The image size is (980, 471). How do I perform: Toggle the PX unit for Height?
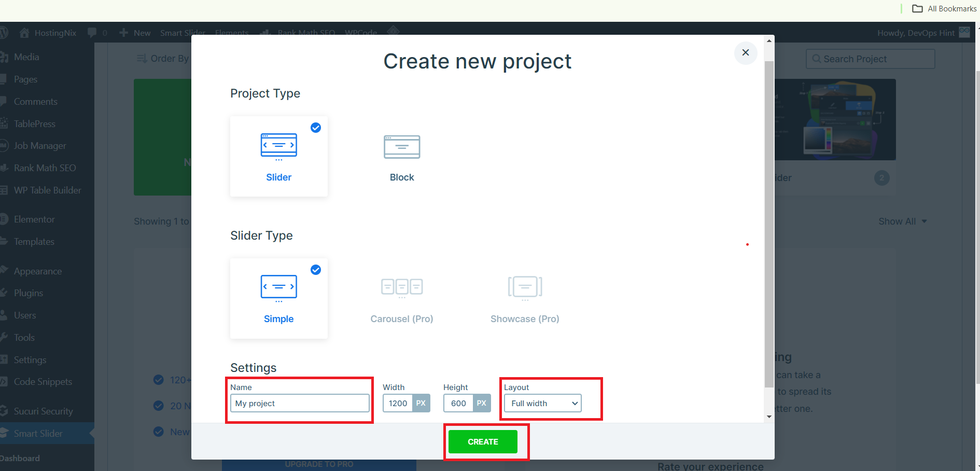click(482, 404)
